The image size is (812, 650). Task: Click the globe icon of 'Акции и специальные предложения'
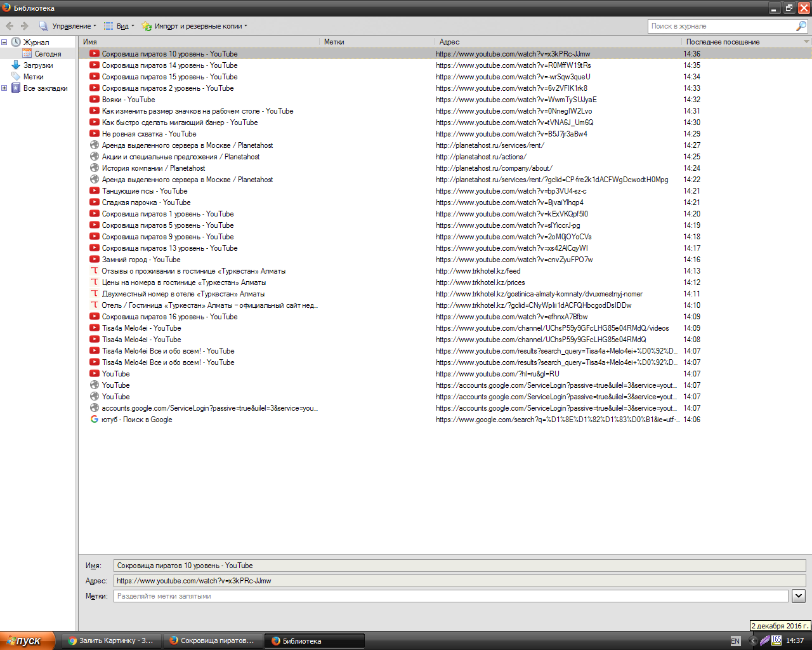95,157
